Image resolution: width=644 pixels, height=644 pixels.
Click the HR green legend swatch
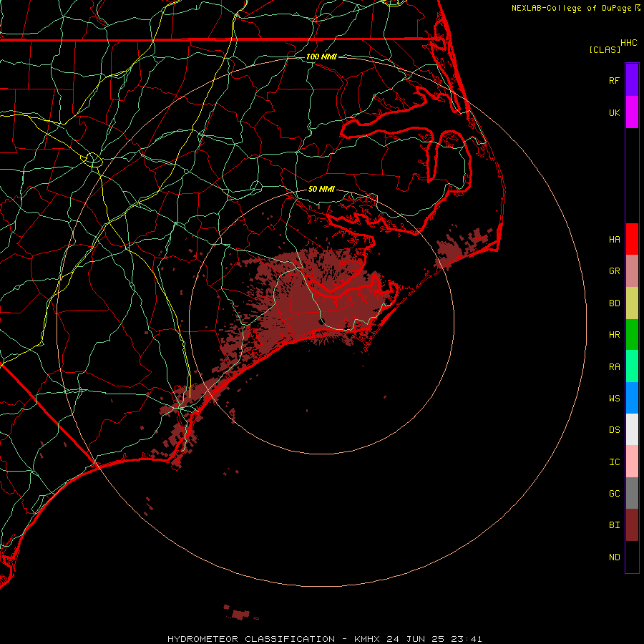pos(632,335)
